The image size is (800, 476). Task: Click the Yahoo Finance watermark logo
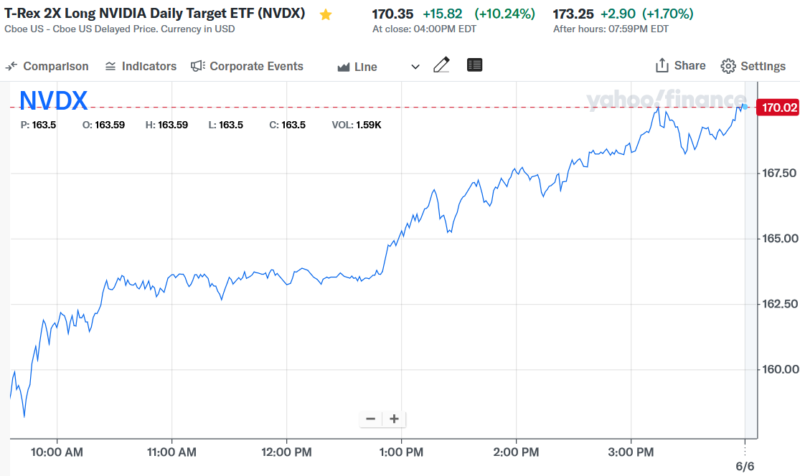(x=664, y=101)
